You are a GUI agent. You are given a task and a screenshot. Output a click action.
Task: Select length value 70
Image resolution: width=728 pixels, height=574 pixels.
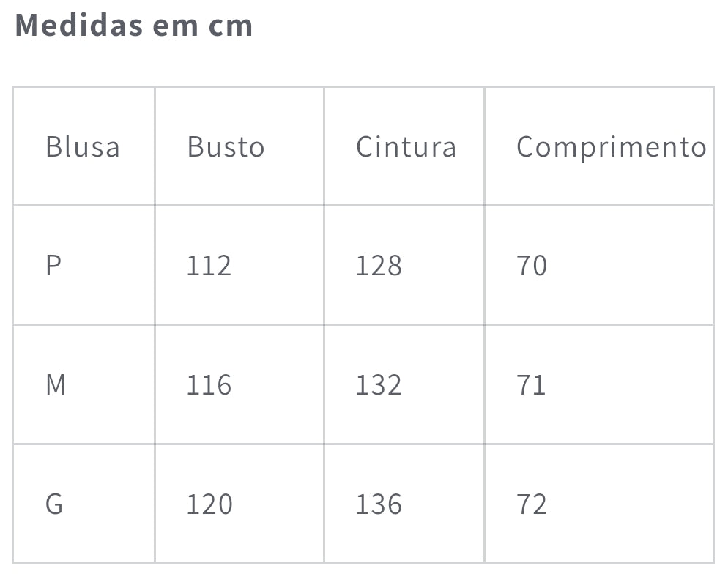[x=532, y=265]
